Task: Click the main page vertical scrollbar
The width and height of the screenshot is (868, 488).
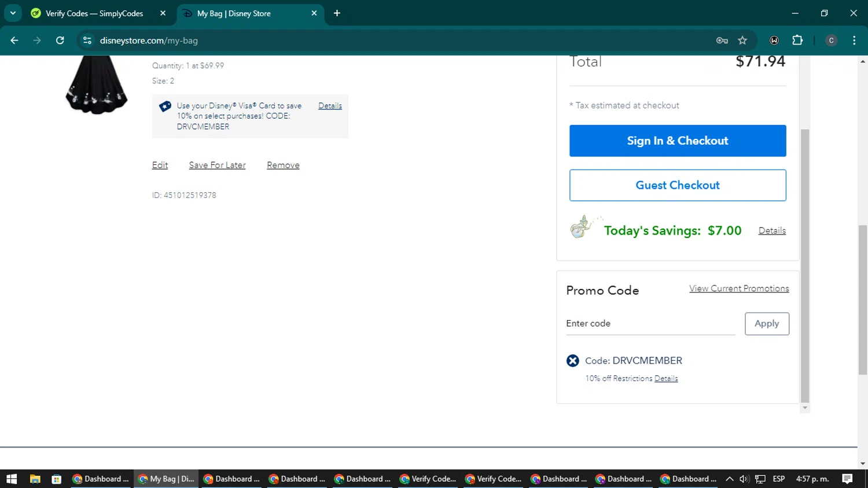Action: pos(863,300)
